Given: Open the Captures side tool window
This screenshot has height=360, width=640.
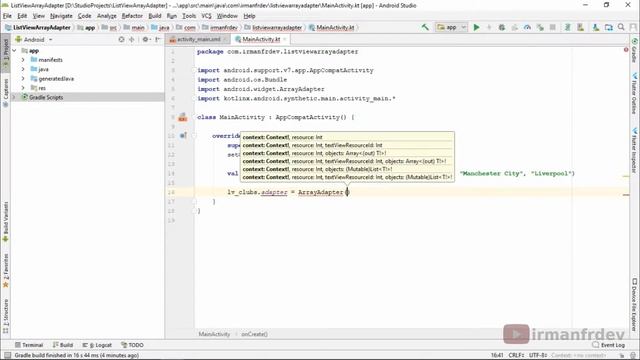Looking at the screenshot, I should tap(6, 93).
